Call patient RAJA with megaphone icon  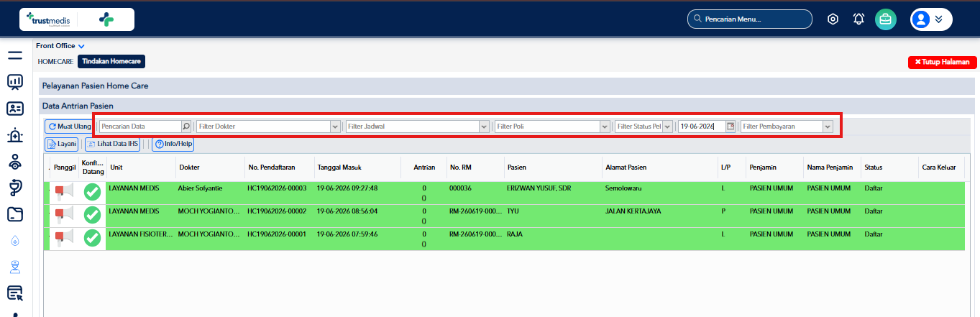[64, 238]
